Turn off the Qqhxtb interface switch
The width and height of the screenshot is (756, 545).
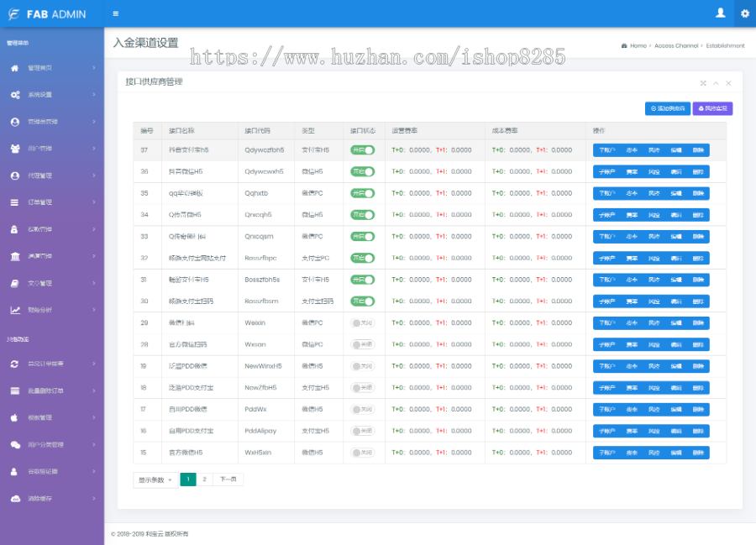363,193
